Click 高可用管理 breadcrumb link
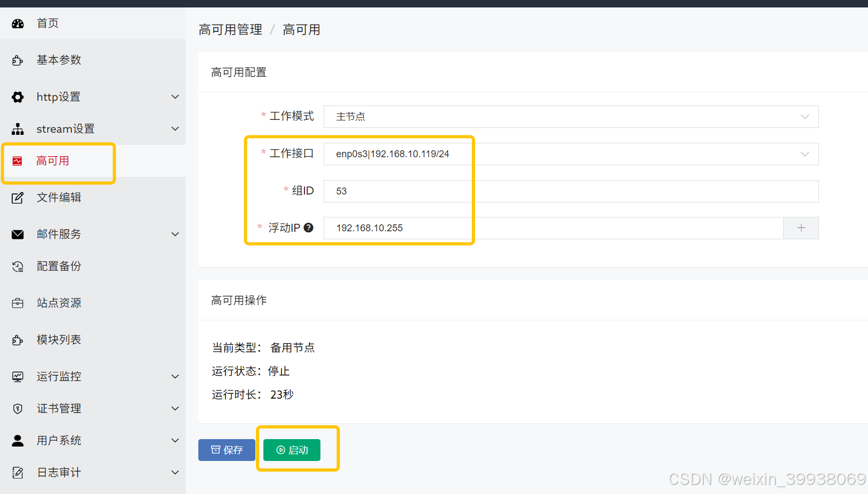The height and width of the screenshot is (494, 868). [230, 30]
